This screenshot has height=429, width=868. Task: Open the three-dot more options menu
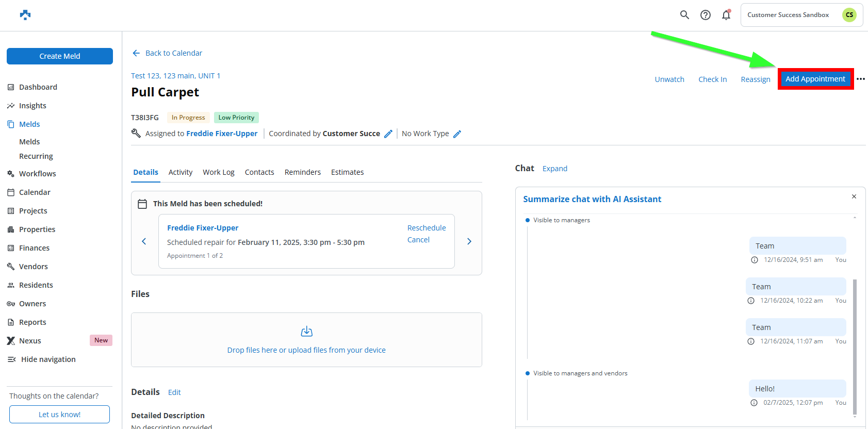(860, 79)
